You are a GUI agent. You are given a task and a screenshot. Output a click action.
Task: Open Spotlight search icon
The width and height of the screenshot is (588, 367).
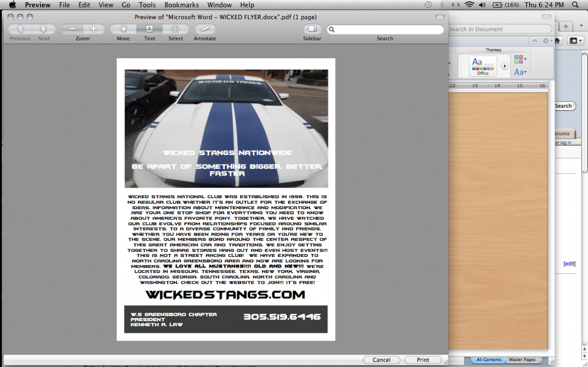click(575, 5)
